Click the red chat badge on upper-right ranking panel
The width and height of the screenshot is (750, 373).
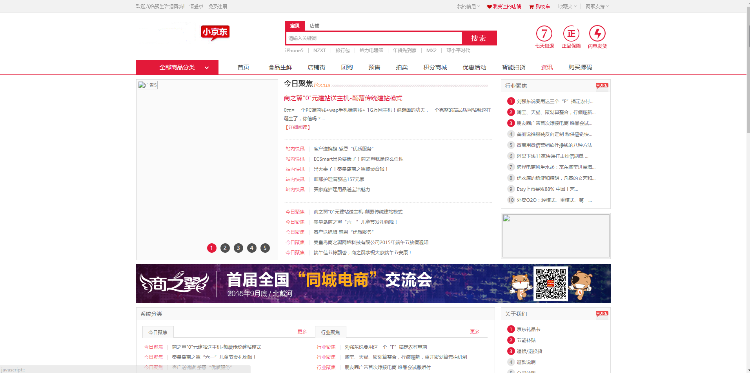pos(602,86)
